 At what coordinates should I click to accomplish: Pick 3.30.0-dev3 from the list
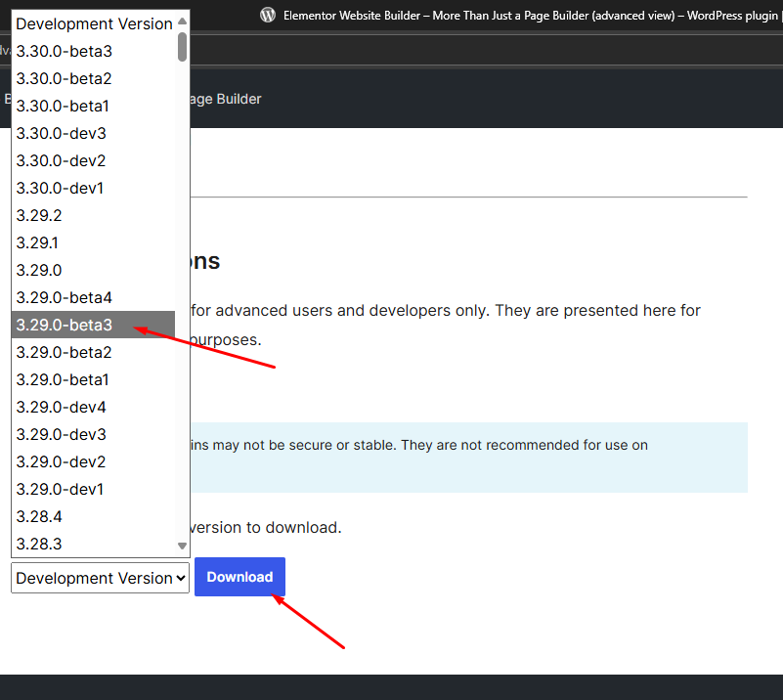pos(94,133)
